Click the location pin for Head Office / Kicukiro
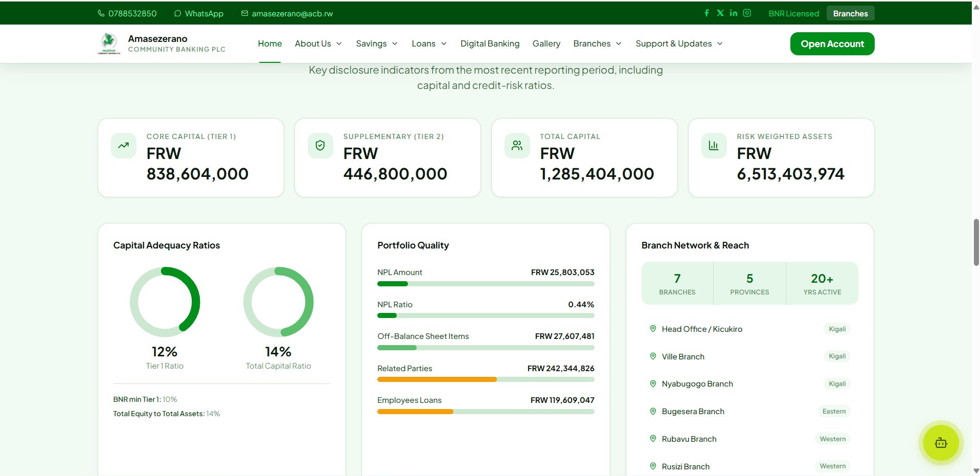The height and width of the screenshot is (476, 980). tap(653, 329)
